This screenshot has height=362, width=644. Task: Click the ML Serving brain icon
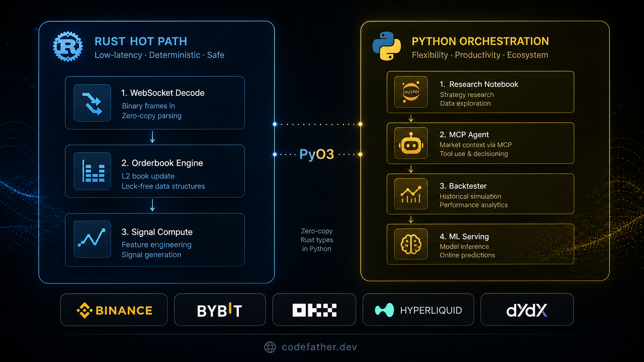pyautogui.click(x=411, y=244)
